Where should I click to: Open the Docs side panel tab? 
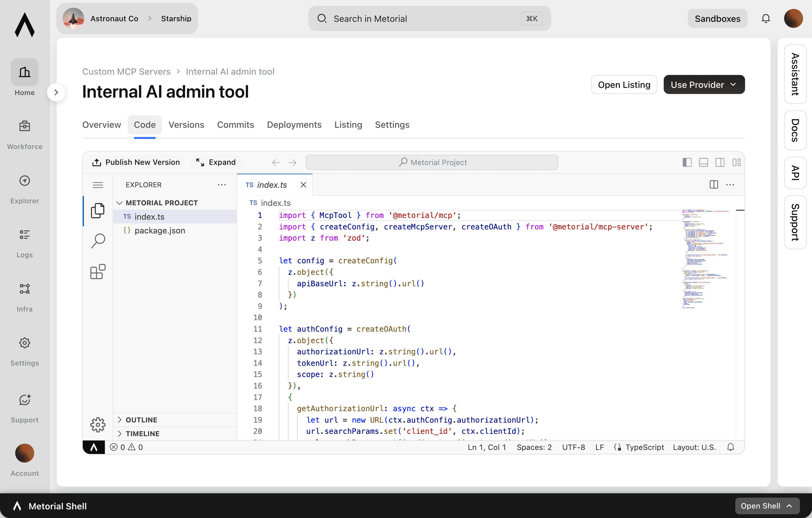pyautogui.click(x=795, y=130)
